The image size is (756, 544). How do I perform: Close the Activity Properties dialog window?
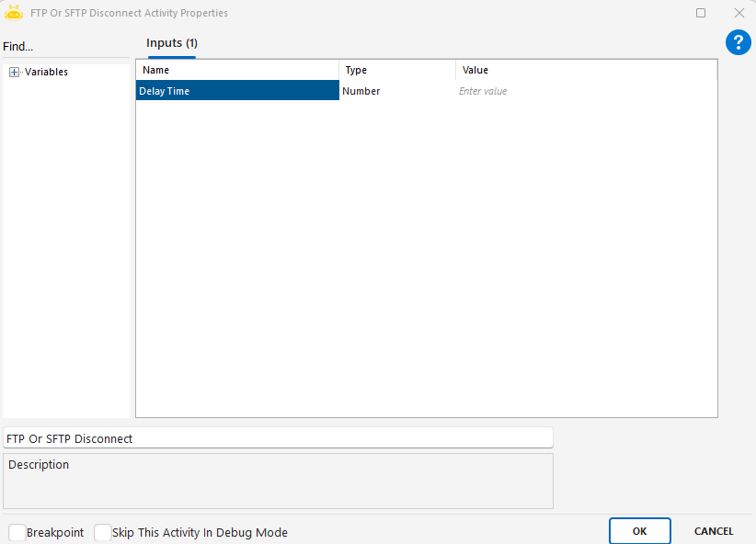click(739, 13)
